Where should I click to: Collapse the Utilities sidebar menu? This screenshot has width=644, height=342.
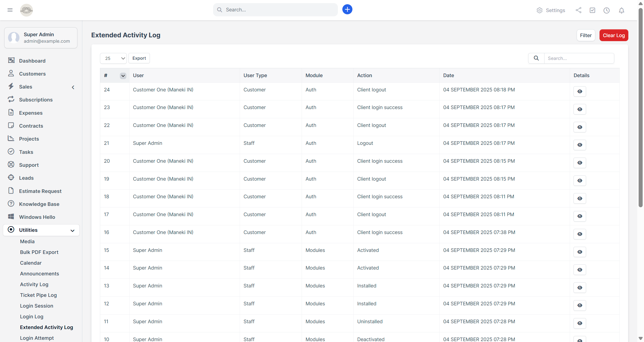(41, 230)
